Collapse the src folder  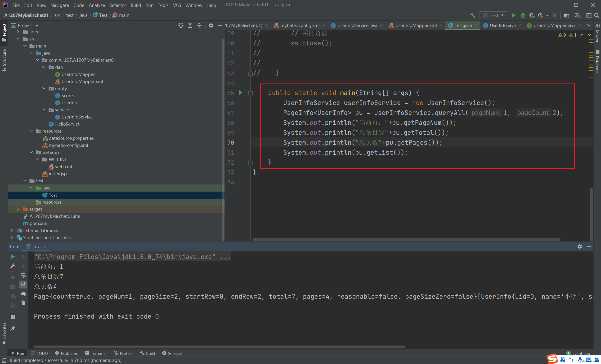[x=18, y=39]
